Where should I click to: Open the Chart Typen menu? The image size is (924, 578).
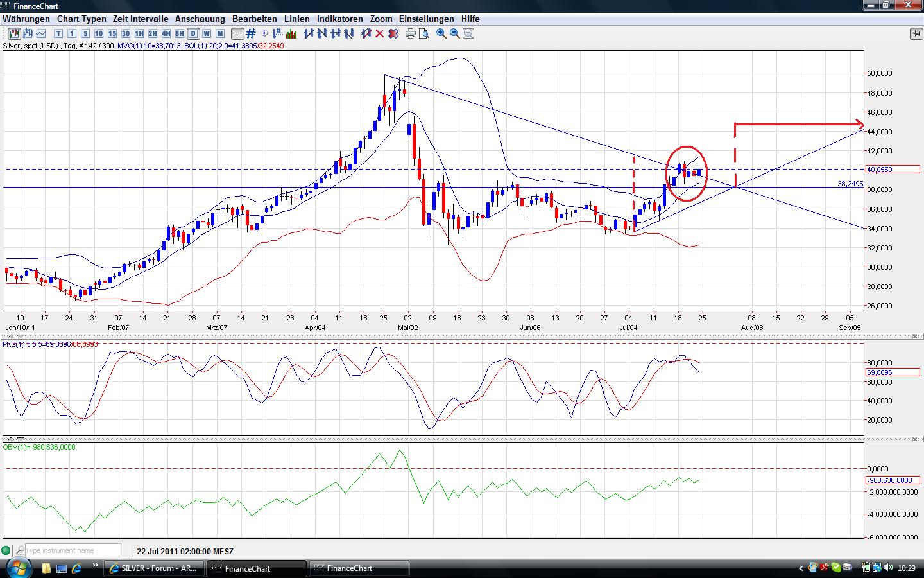tap(81, 19)
